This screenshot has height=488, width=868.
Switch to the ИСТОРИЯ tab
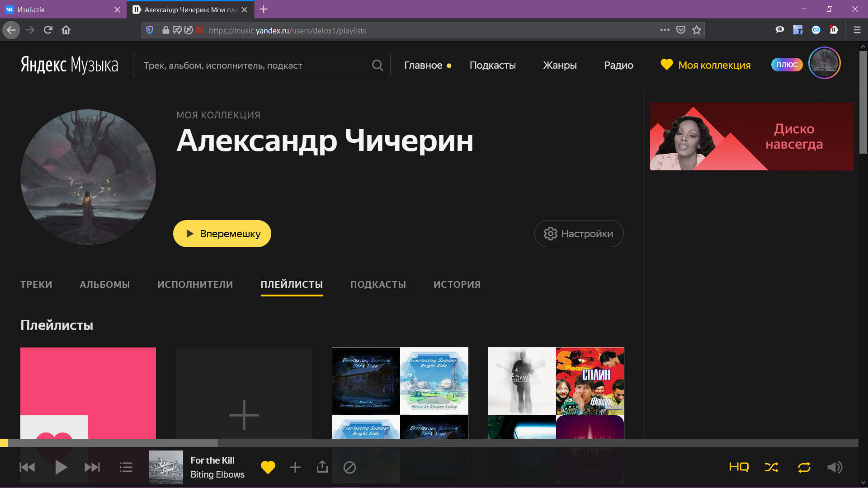coord(457,285)
